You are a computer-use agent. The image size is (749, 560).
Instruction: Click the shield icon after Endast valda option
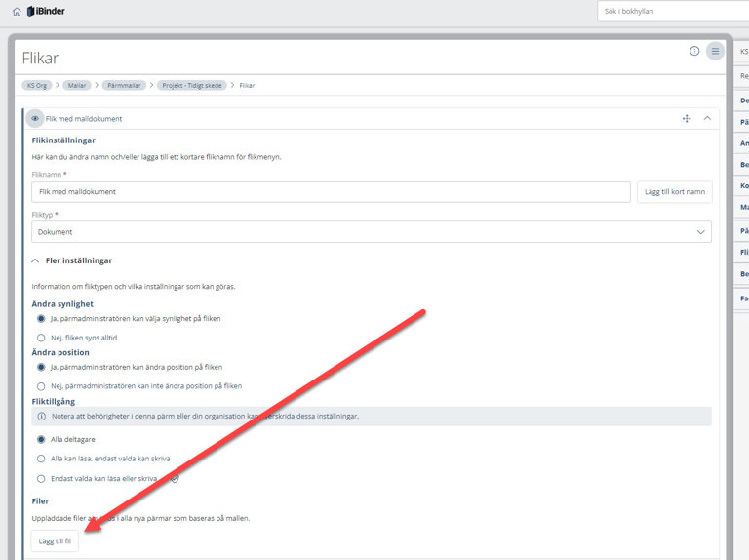click(175, 479)
